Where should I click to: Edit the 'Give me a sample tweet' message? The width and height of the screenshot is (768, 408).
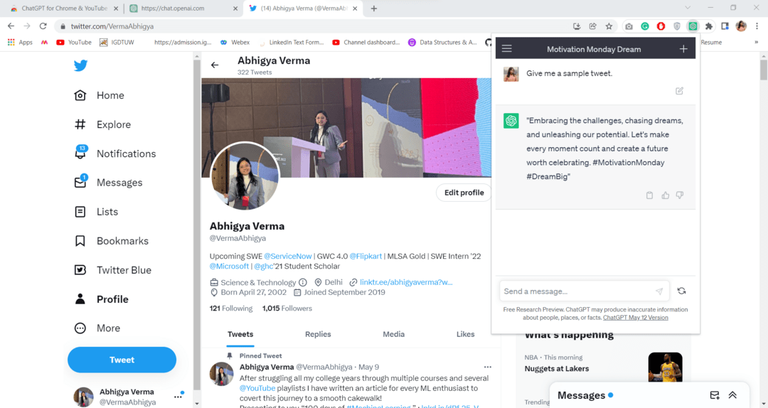[x=679, y=91]
